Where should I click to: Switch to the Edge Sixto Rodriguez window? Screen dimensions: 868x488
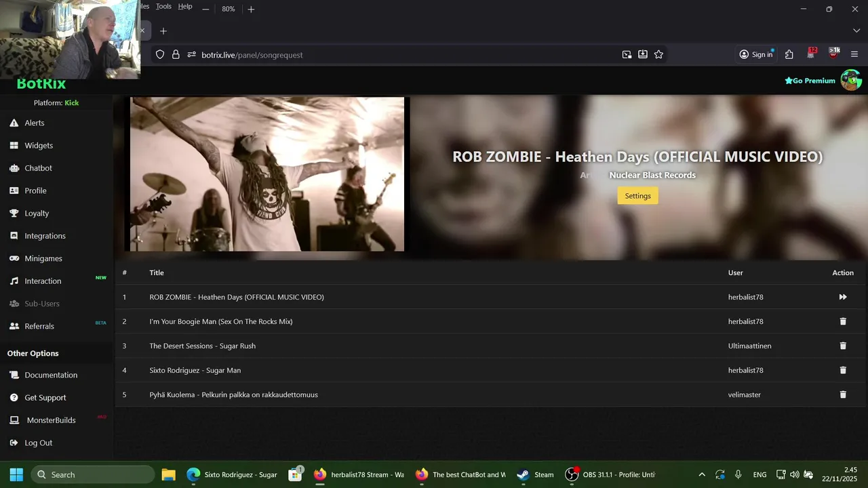(x=232, y=474)
